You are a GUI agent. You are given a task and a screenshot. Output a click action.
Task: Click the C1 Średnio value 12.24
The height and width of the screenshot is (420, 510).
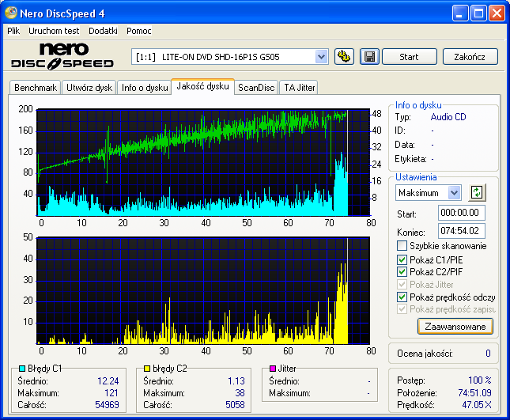pos(108,381)
